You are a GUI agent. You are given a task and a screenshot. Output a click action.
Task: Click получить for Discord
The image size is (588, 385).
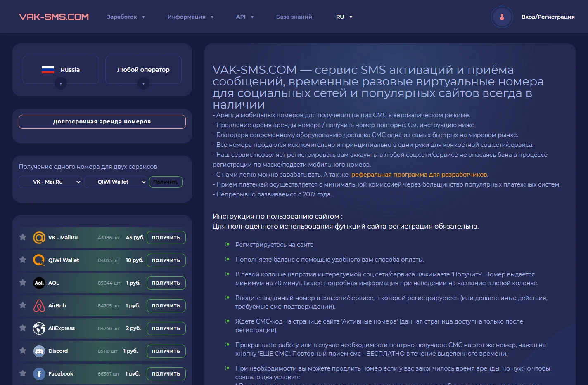pyautogui.click(x=166, y=351)
